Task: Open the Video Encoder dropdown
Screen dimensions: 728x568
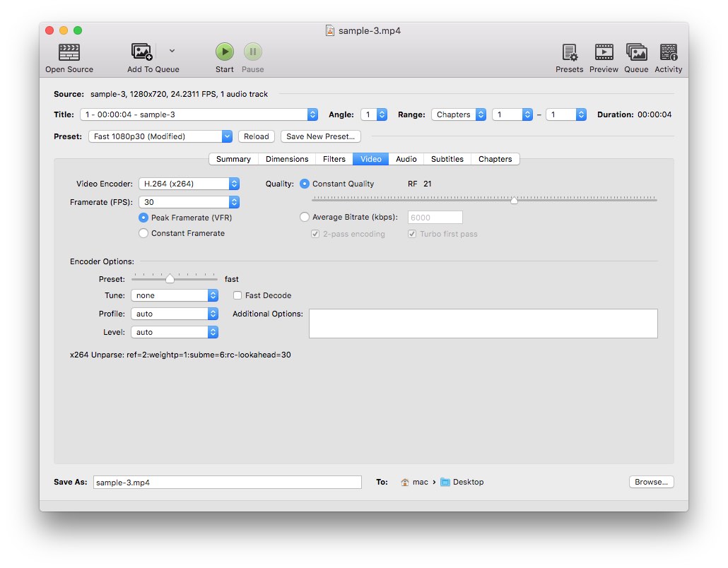Action: coord(189,183)
